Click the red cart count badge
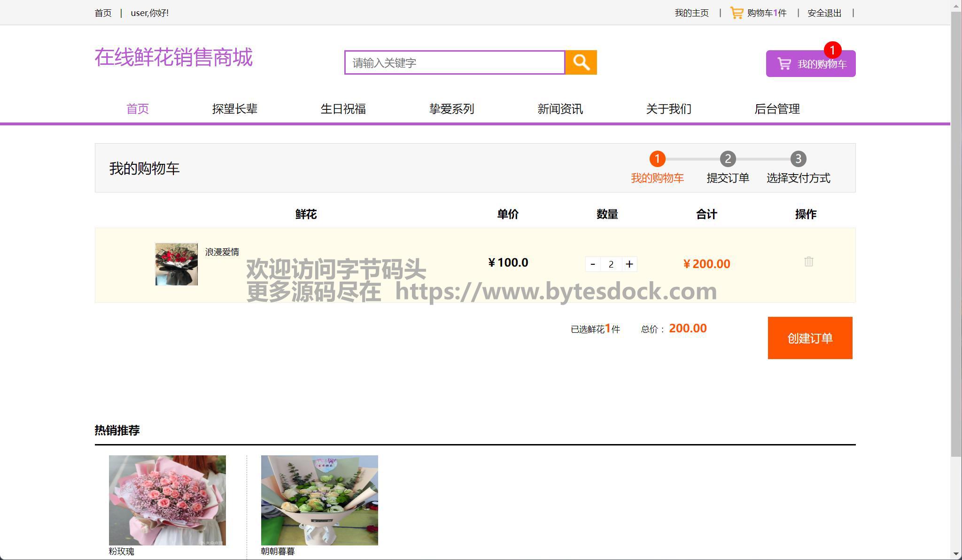Screen dimensions: 962x560 coord(832,50)
